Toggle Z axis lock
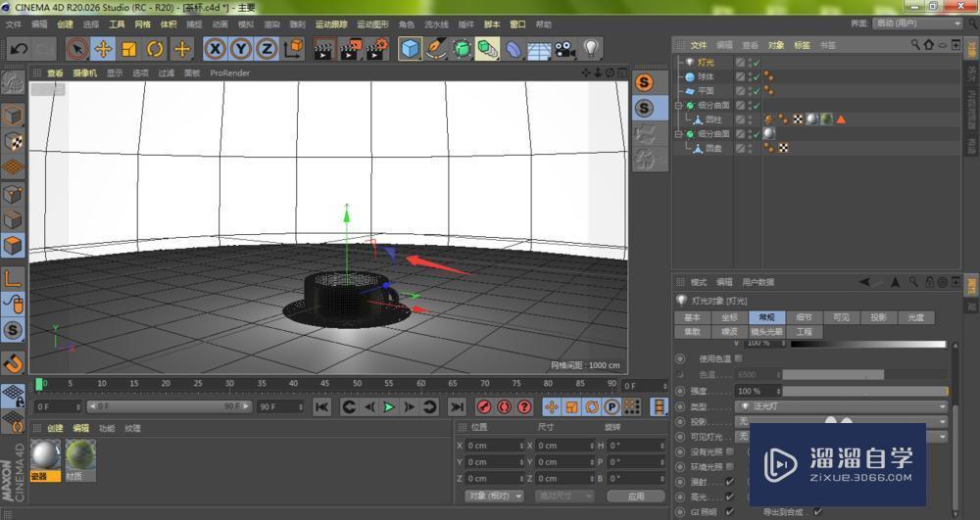 pos(267,49)
